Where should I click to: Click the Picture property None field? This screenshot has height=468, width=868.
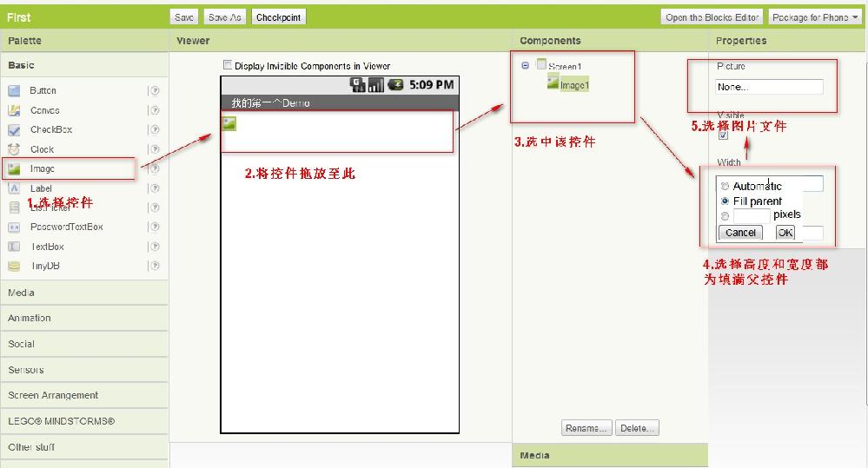(x=769, y=87)
